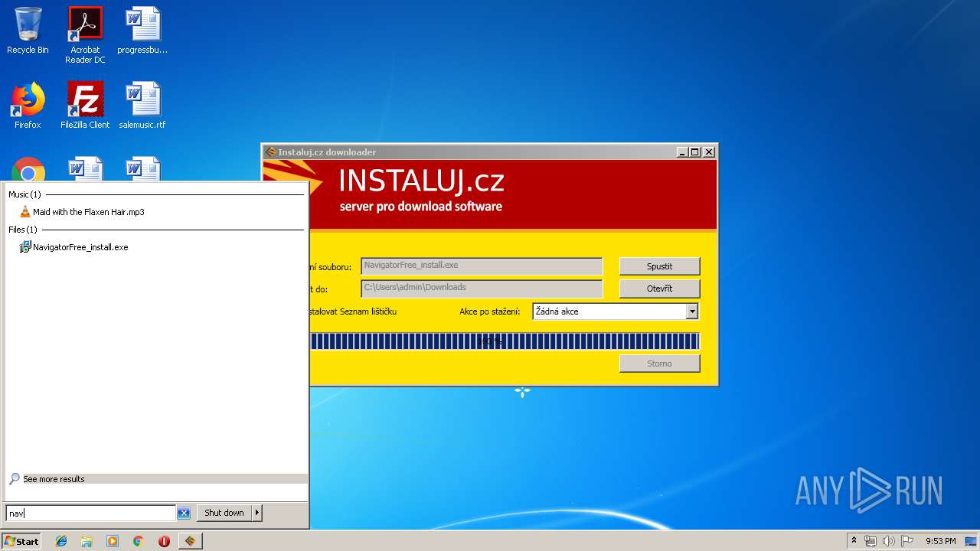
Task: Open the progressbu... Word document icon
Action: coord(142,31)
